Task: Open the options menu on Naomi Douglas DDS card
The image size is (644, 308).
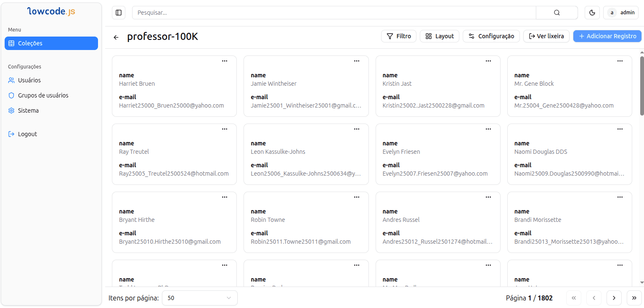Action: 620,129
